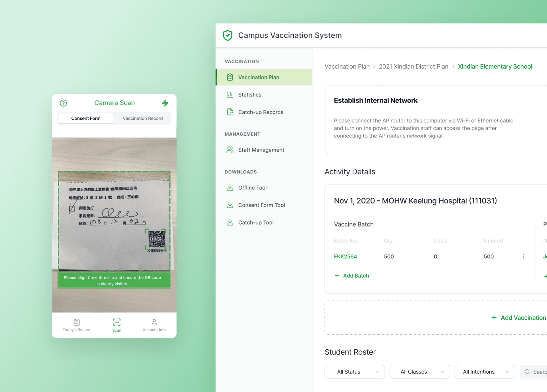Open Catch-up Records in sidebar
The width and height of the screenshot is (547, 392).
[x=261, y=112]
